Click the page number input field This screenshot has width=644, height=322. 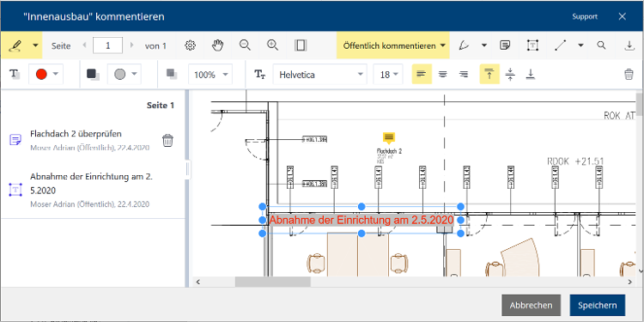pyautogui.click(x=107, y=46)
